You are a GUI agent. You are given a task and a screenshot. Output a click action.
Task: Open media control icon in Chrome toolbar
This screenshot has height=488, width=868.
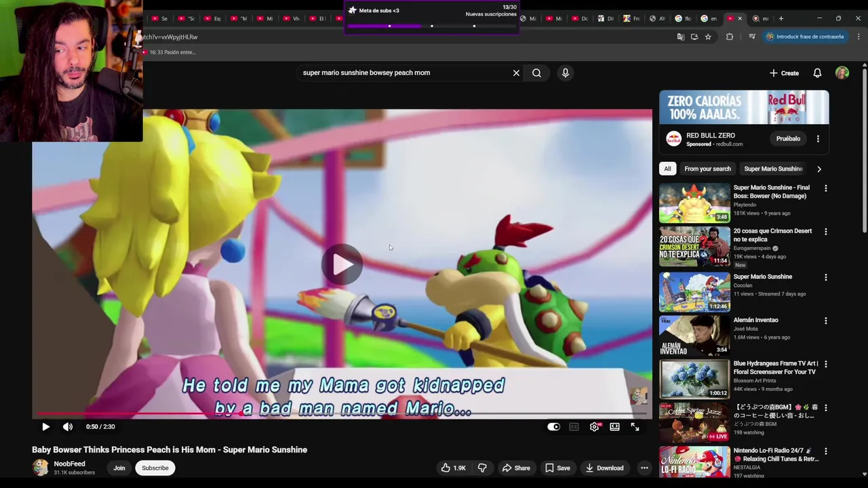[x=752, y=37]
